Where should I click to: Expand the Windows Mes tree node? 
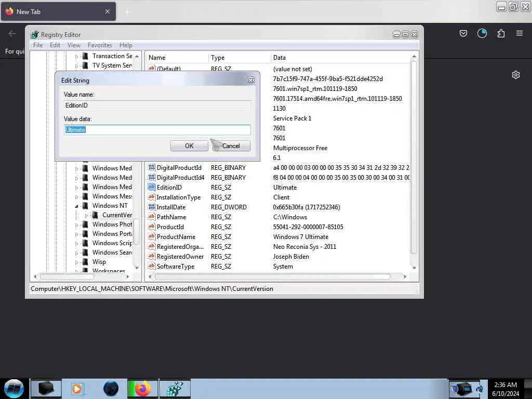(x=76, y=197)
